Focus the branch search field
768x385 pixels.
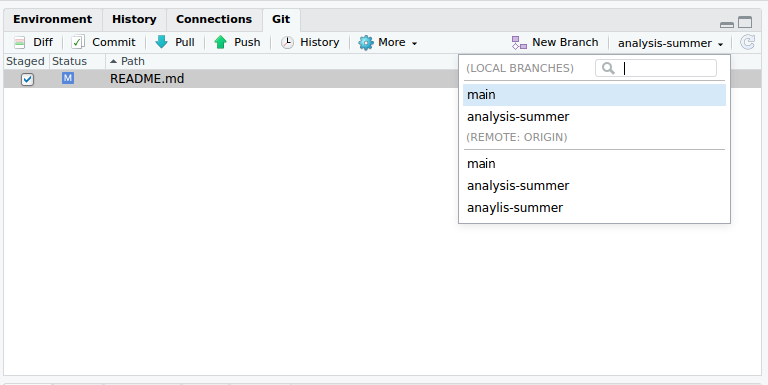coord(656,68)
